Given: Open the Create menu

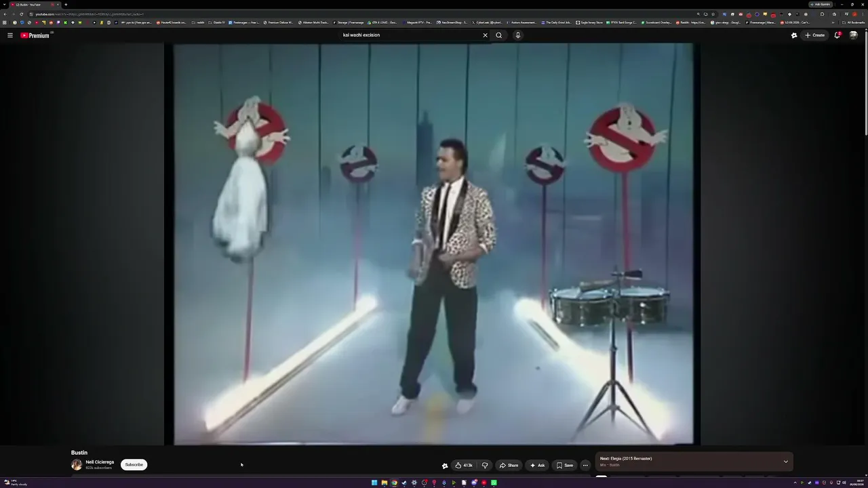Looking at the screenshot, I should point(814,35).
